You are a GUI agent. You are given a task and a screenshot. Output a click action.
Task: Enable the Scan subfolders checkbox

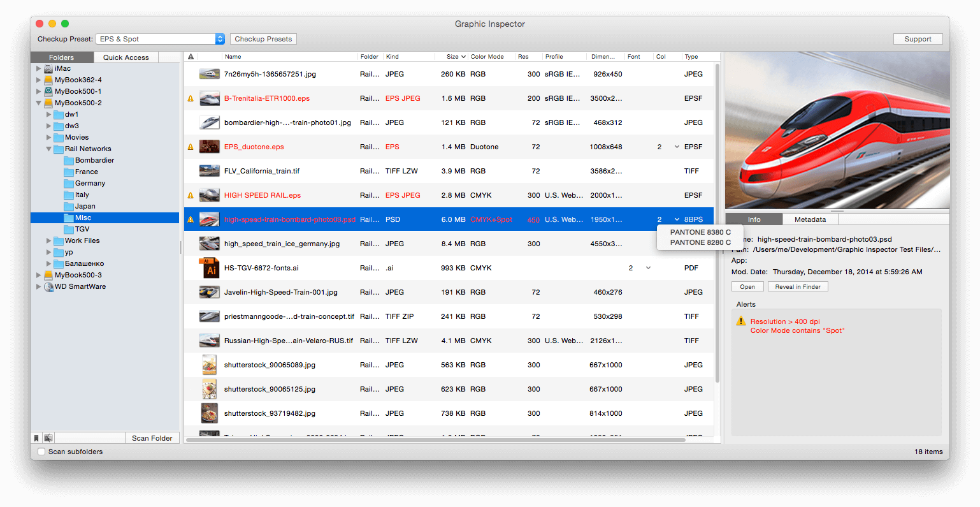tap(41, 452)
